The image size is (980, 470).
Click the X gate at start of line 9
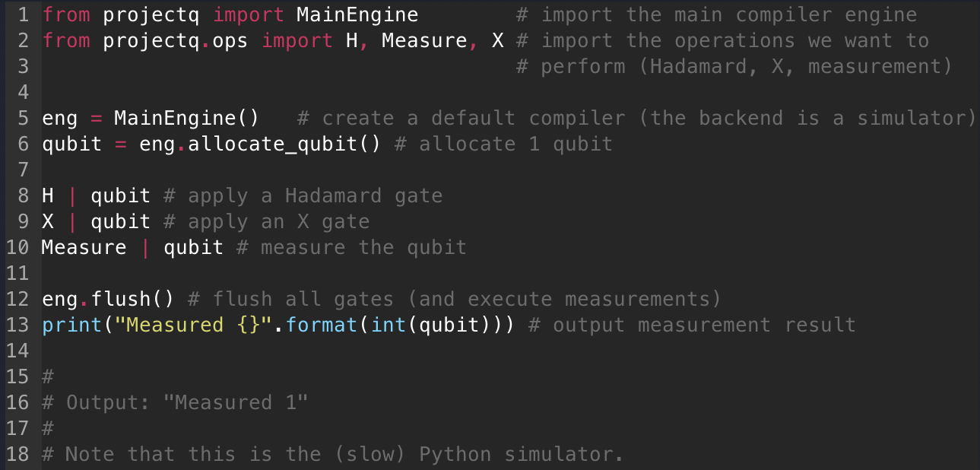click(47, 221)
